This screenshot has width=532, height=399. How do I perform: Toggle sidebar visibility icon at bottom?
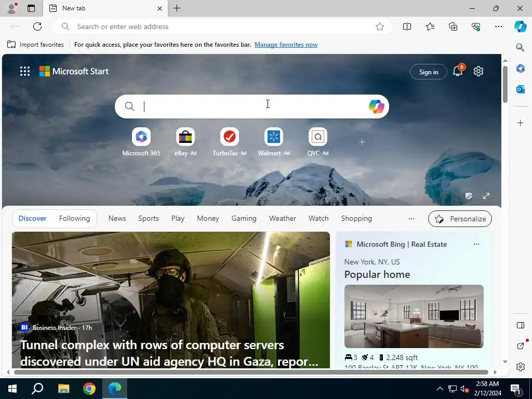(x=521, y=325)
